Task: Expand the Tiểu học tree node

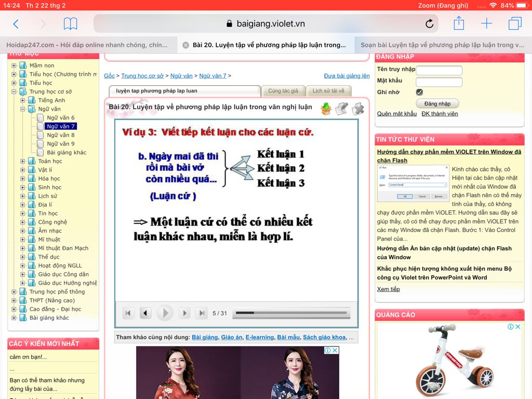Action: pos(14,83)
